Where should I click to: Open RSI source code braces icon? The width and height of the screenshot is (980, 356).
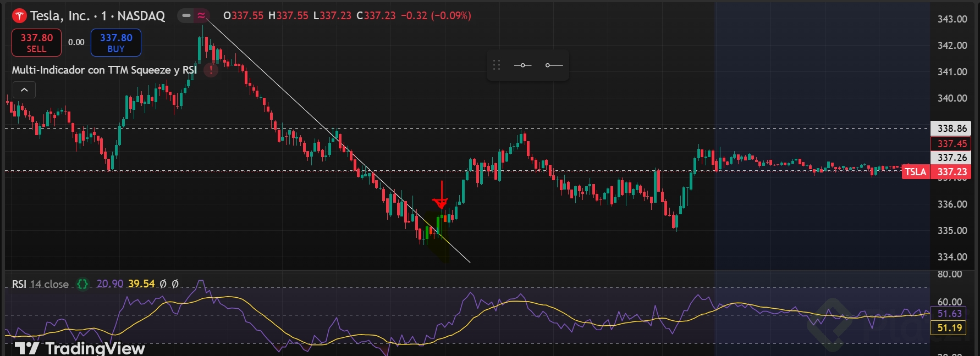82,284
